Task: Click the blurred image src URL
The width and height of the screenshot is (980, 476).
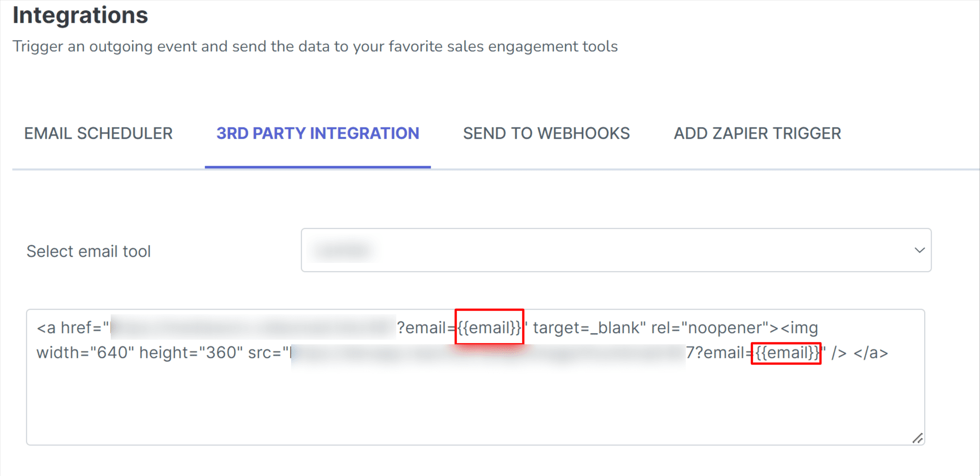Action: click(x=488, y=353)
